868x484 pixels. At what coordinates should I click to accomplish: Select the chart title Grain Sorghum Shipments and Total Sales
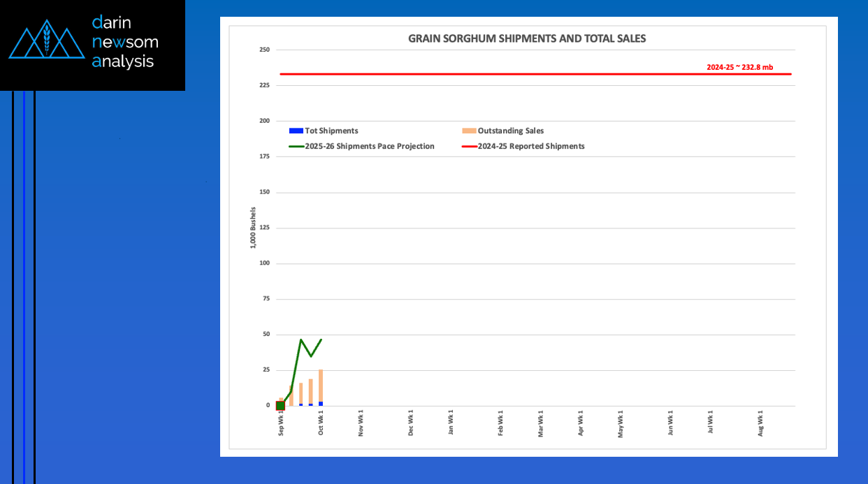click(527, 39)
